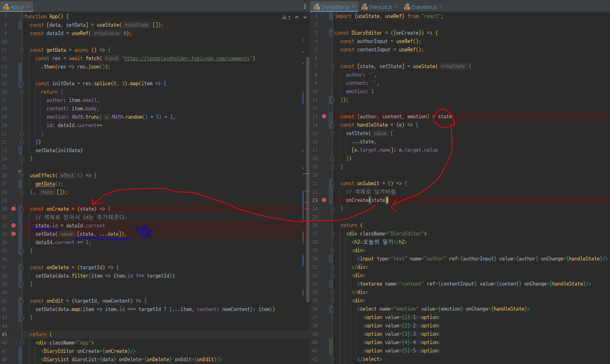Switch to the DiaryEditor.js tab
The width and height of the screenshot is (610, 364).
click(x=335, y=7)
